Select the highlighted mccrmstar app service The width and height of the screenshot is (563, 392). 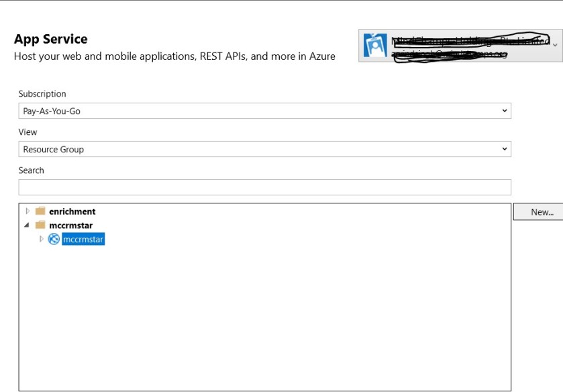[83, 240]
